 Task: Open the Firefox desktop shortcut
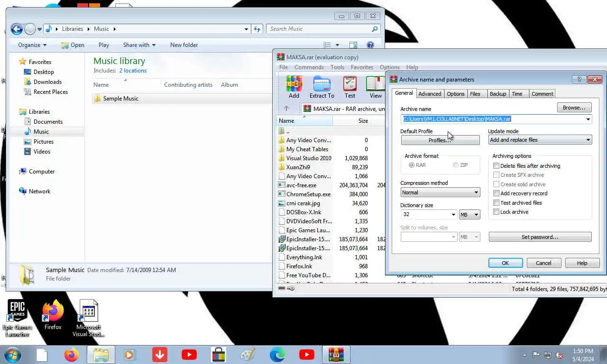[53, 315]
